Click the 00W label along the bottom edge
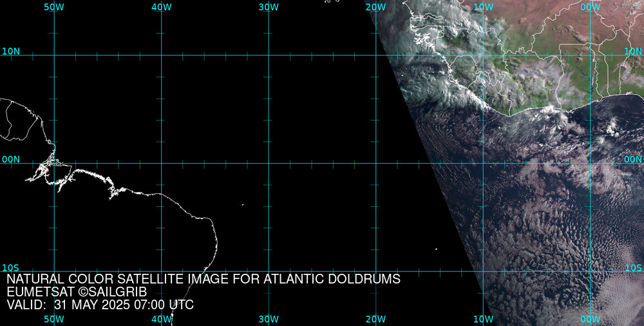Viewport: 644px width, 326px height. point(590,319)
